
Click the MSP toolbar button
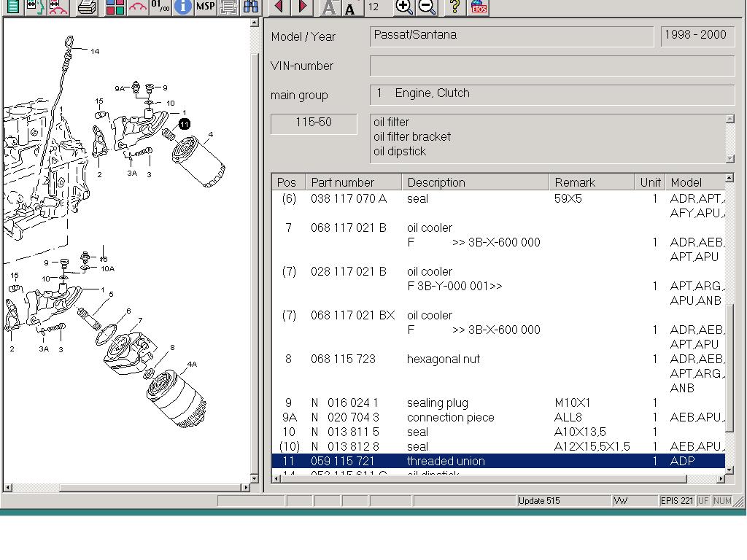[x=205, y=7]
